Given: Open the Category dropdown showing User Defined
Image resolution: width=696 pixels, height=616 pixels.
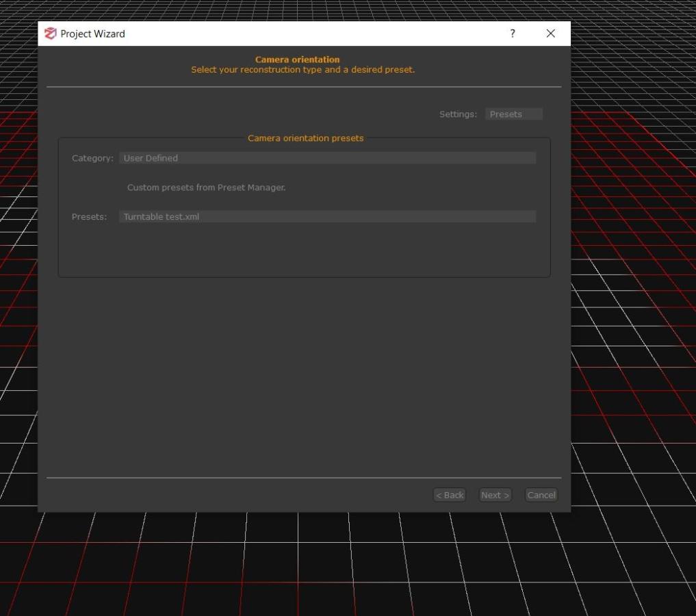Looking at the screenshot, I should (327, 158).
